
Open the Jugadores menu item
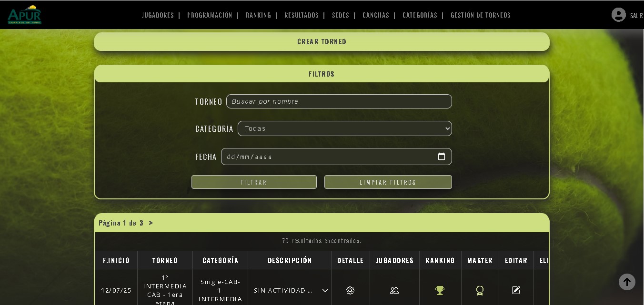[x=158, y=15]
